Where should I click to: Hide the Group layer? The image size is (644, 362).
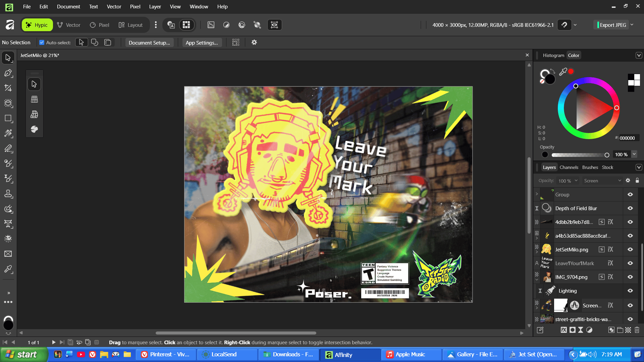pyautogui.click(x=630, y=195)
